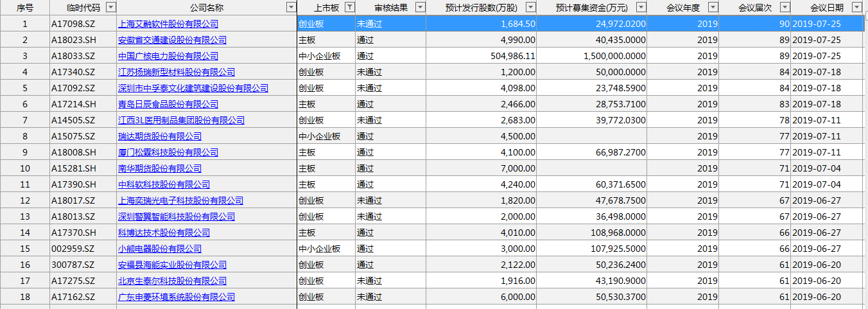Image resolution: width=868 pixels, height=309 pixels.
Task: Click the 上市板 column filter funnel icon
Action: 350,7
